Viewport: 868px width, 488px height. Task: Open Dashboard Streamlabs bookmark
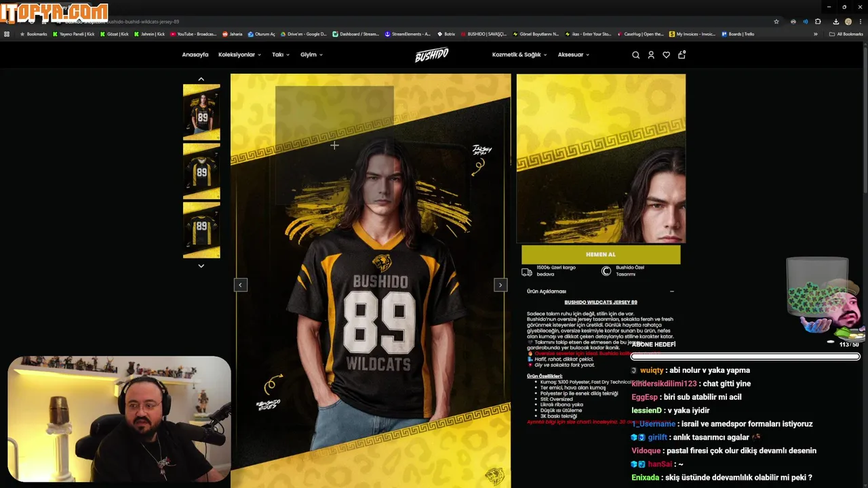(x=356, y=34)
